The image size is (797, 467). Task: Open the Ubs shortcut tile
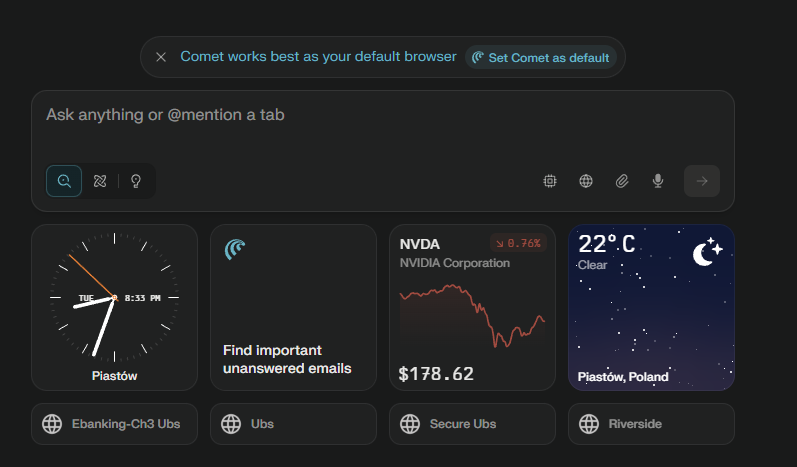coord(293,424)
